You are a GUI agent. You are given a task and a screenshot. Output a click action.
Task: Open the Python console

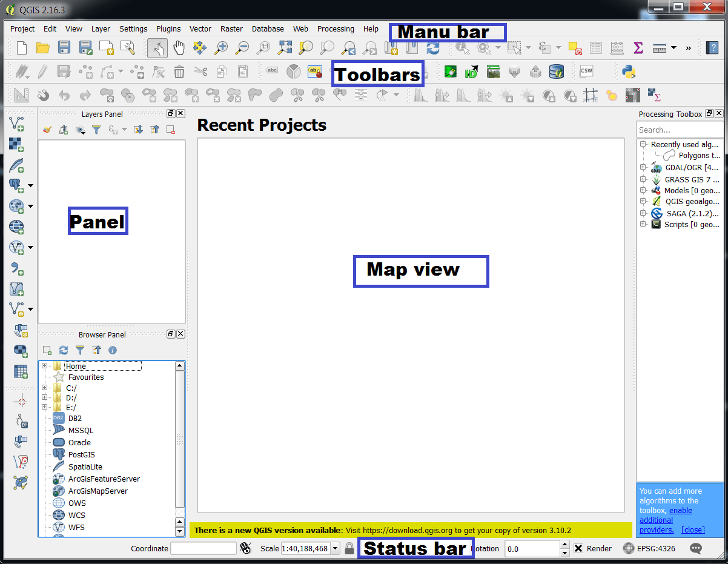click(629, 72)
